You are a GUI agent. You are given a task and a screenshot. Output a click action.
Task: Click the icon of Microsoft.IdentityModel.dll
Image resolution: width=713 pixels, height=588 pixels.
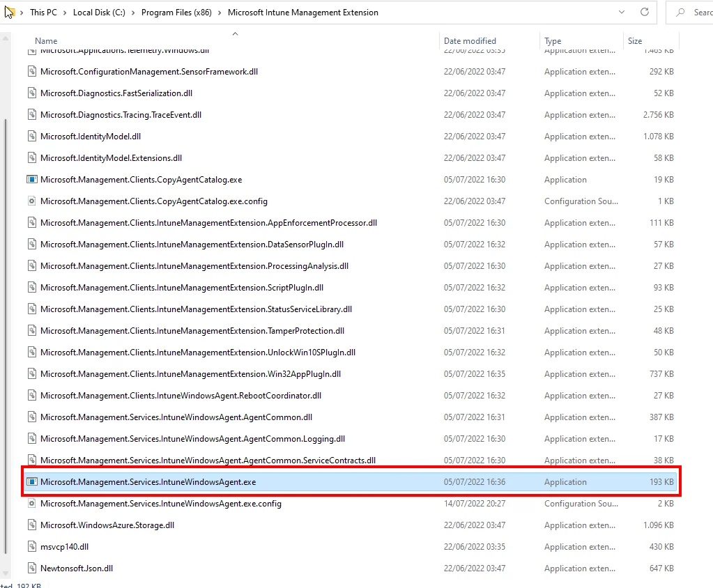[x=32, y=137]
